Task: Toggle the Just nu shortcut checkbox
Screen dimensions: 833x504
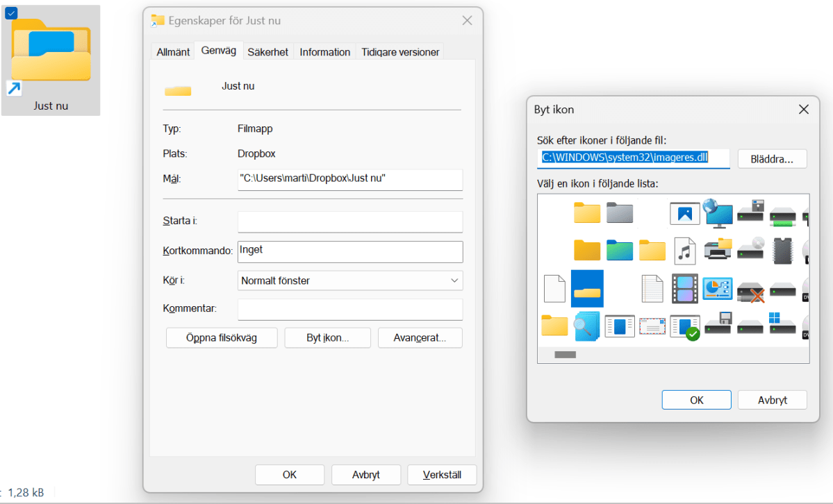Action: coord(11,12)
